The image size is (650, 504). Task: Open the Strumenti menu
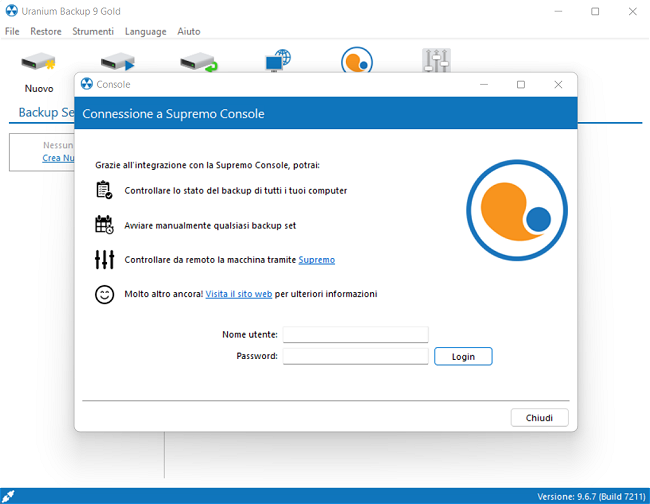(x=93, y=32)
